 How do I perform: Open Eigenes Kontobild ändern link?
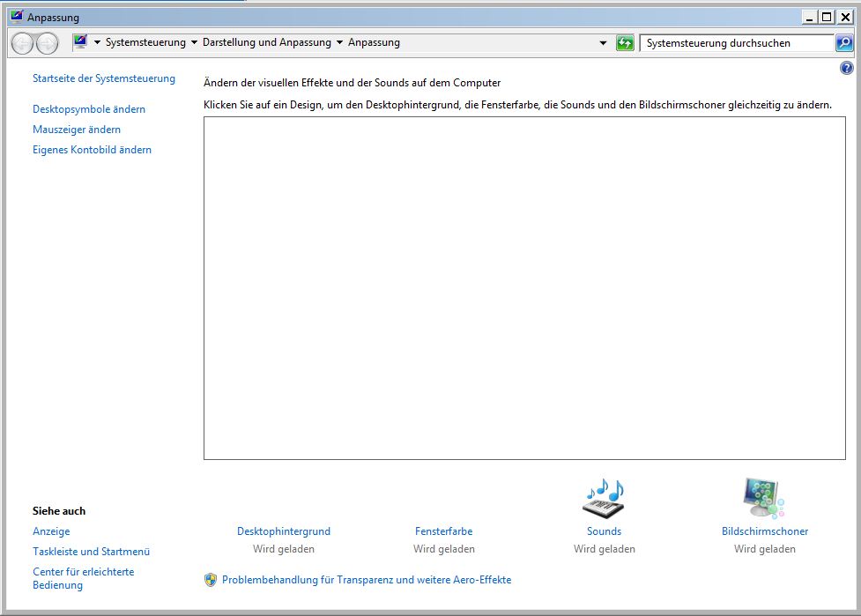[92, 150]
